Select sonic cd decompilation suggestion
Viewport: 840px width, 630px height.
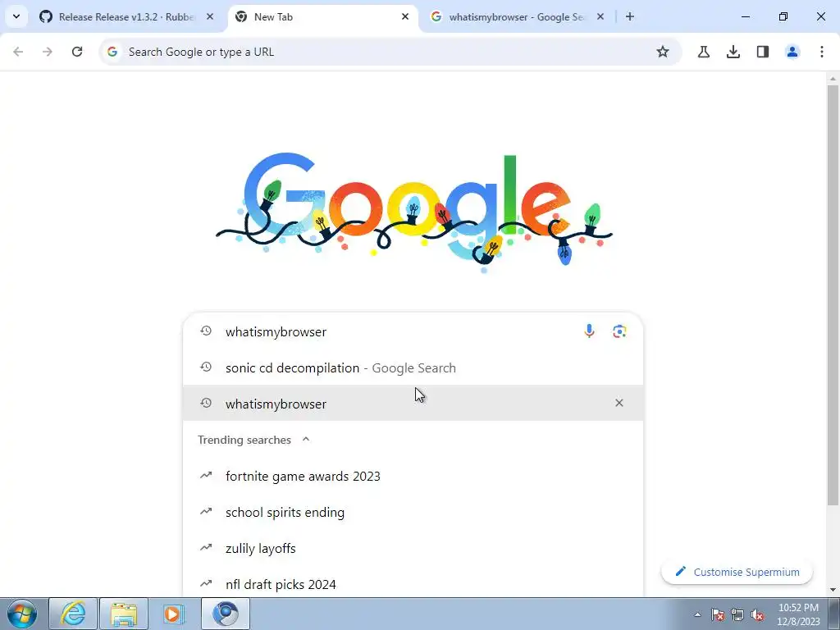pos(413,368)
